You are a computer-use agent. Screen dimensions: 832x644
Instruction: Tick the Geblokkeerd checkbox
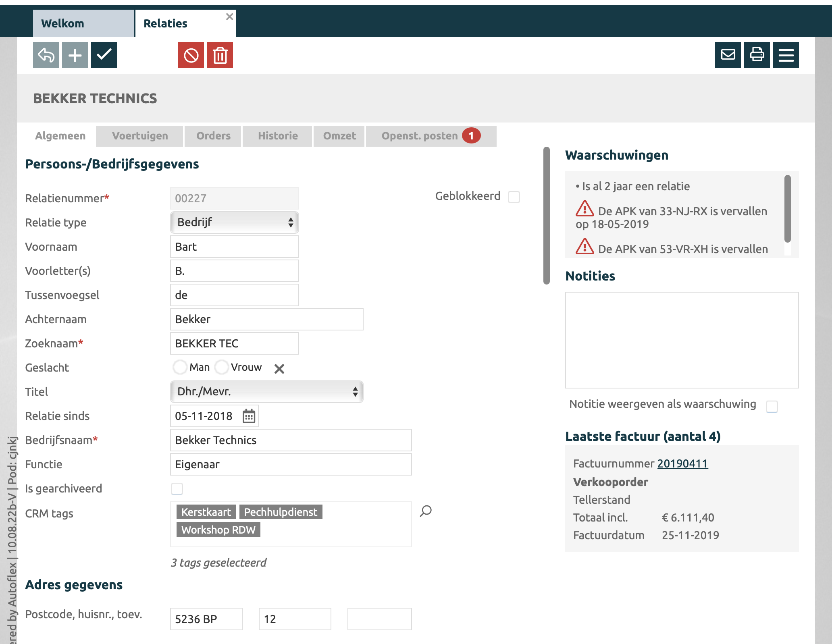514,197
